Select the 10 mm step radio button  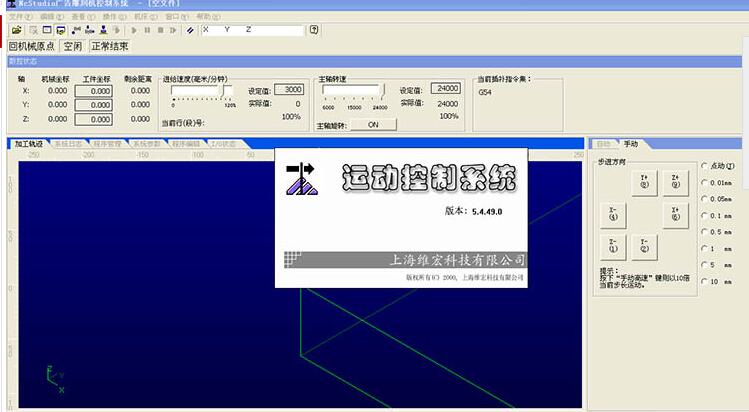tap(705, 282)
